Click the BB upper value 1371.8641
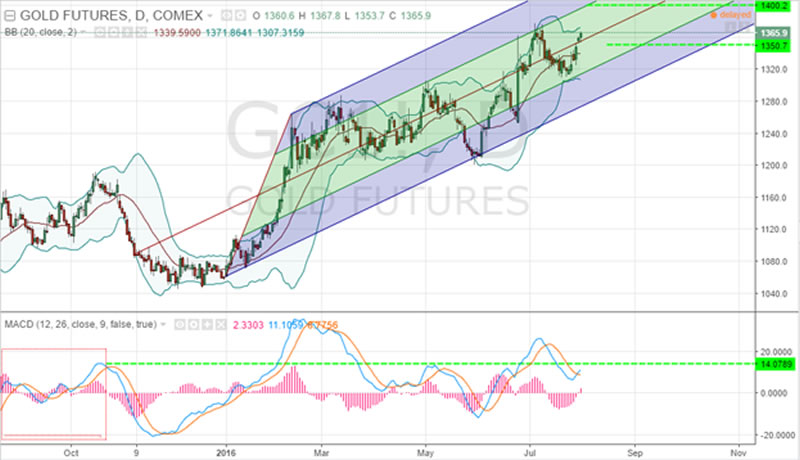The height and width of the screenshot is (460, 800). click(x=229, y=33)
